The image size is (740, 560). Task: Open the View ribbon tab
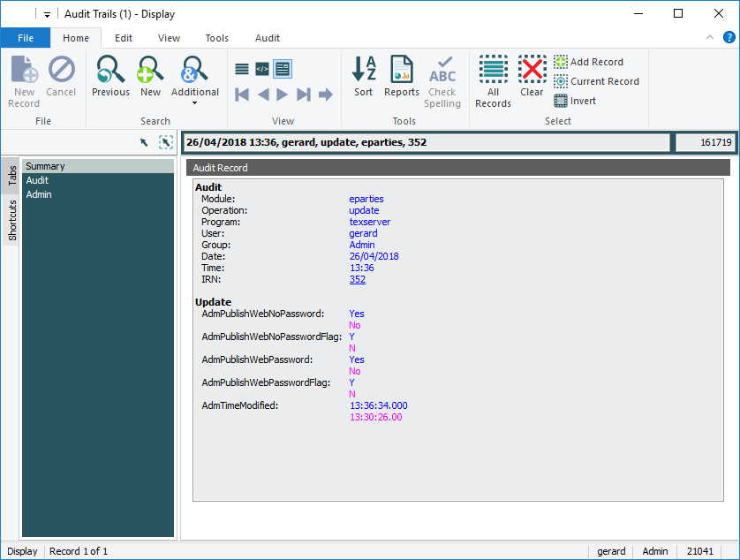[169, 38]
